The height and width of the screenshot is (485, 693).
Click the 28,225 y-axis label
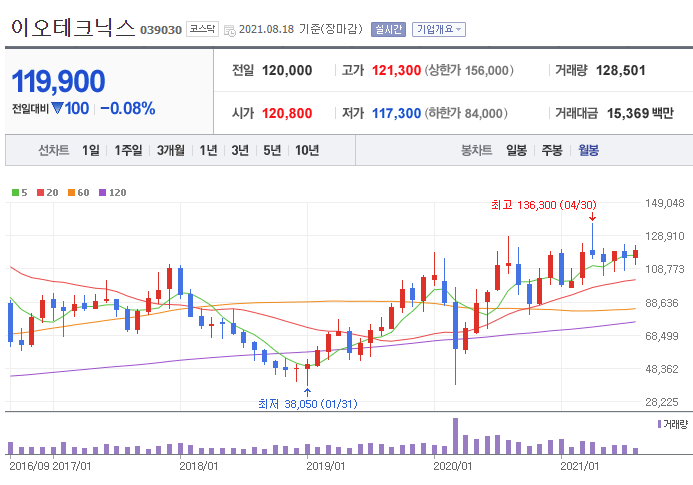point(662,402)
